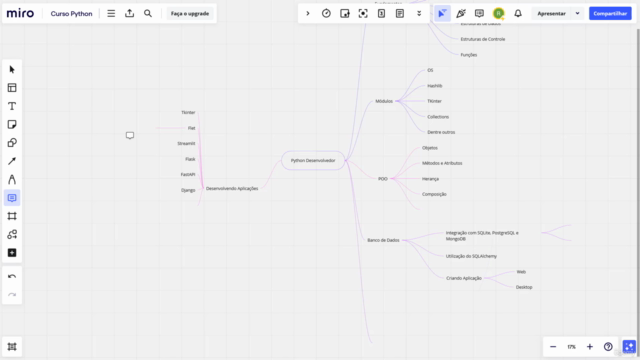Open the Miro AI assist icon
This screenshot has width=640, height=360.
coord(629,347)
